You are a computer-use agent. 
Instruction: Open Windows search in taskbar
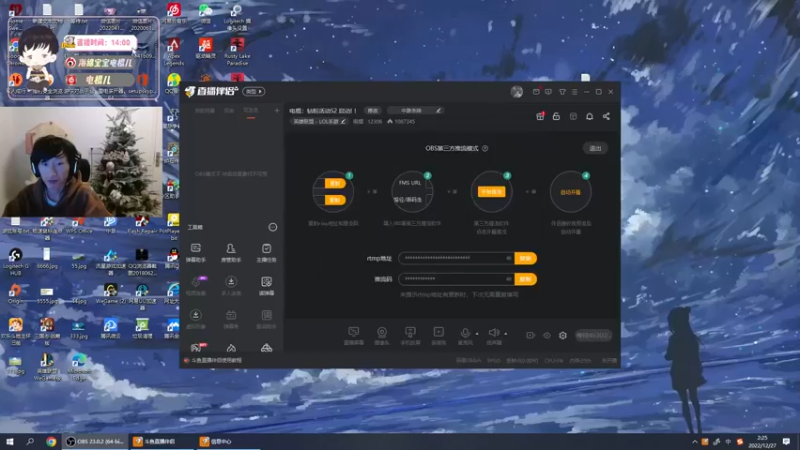point(30,441)
